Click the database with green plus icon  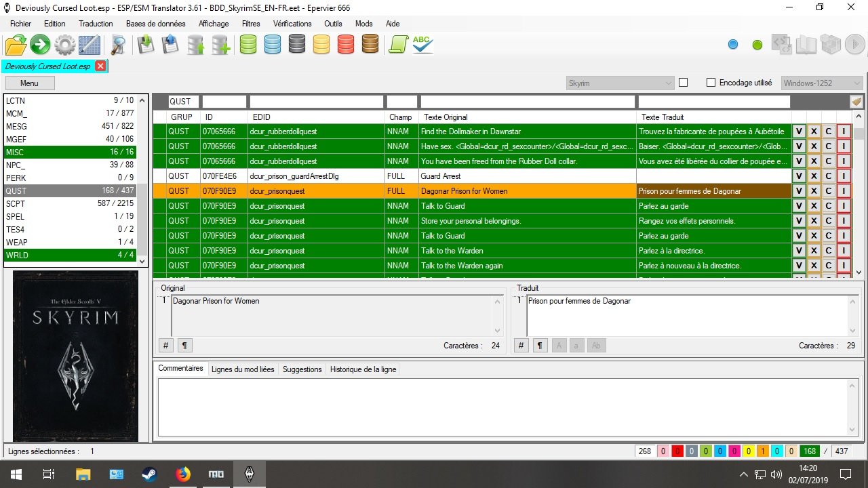coord(220,45)
